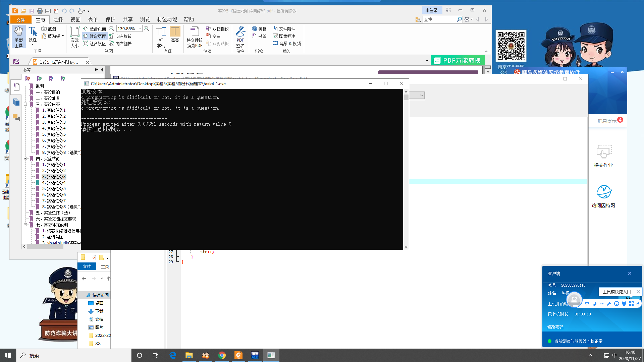Click the search (查找) input field

439,20
